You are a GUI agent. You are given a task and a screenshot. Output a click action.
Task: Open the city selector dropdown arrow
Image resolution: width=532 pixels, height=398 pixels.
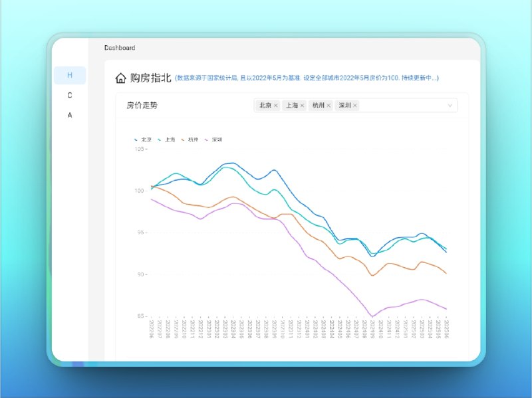point(450,106)
